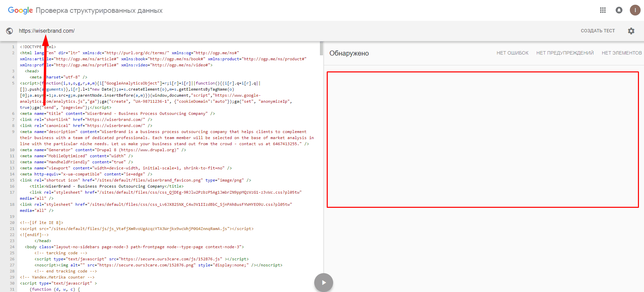Click the Yandex.Metrika counter comment line
644x292 pixels.
[x=57, y=277]
